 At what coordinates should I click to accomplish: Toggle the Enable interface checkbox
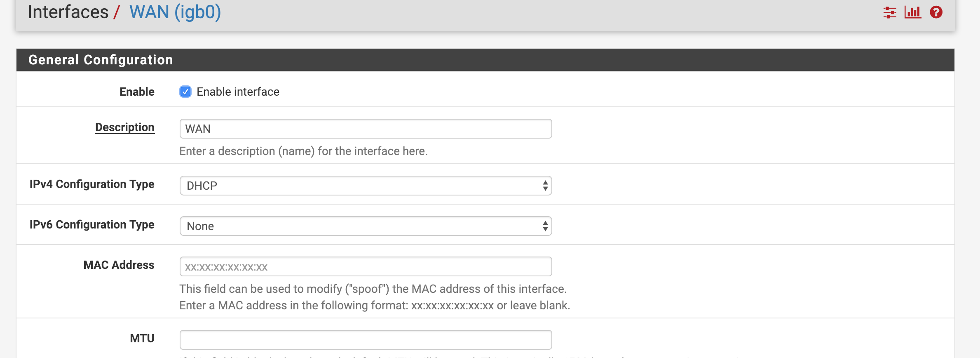pos(185,92)
